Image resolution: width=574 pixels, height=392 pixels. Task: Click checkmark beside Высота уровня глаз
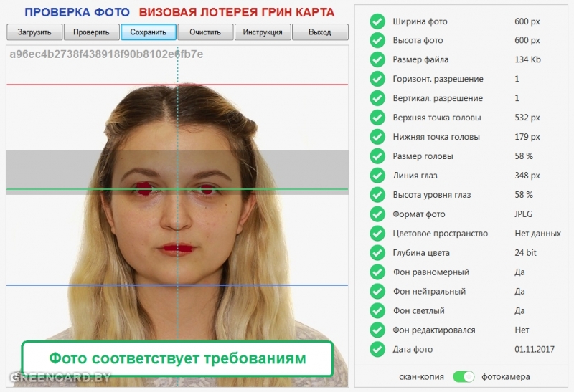(x=377, y=195)
